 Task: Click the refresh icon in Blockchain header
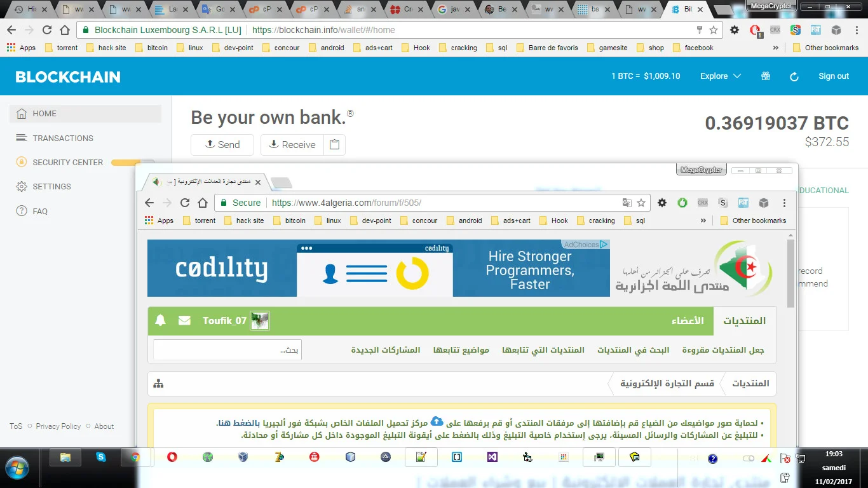click(x=794, y=76)
